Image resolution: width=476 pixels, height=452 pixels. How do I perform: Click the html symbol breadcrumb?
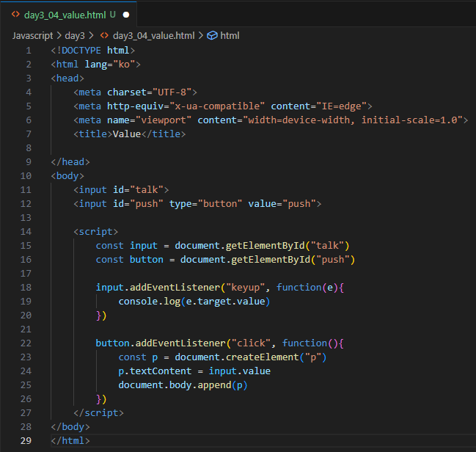[x=230, y=35]
